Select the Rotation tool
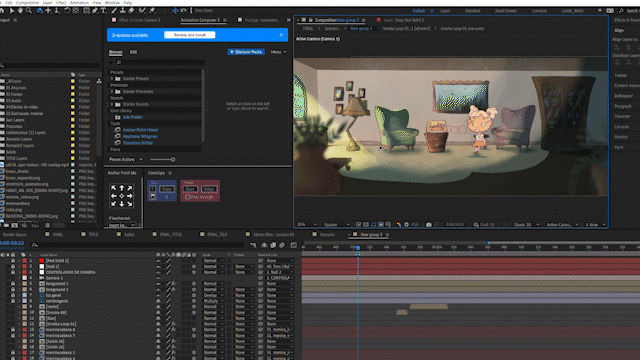This screenshot has height=360, width=640. [67, 11]
